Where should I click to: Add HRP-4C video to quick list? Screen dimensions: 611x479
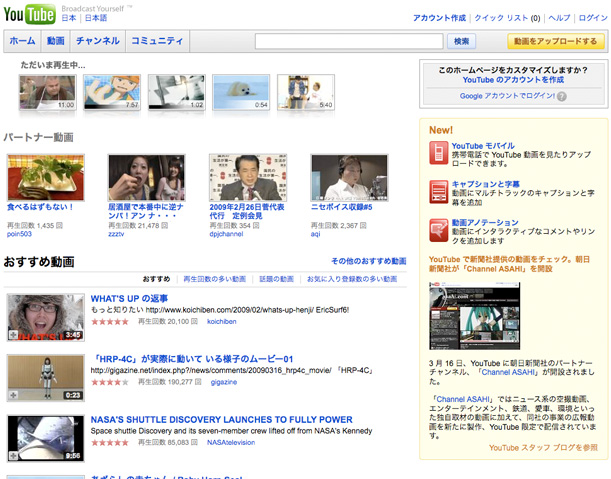pyautogui.click(x=13, y=395)
